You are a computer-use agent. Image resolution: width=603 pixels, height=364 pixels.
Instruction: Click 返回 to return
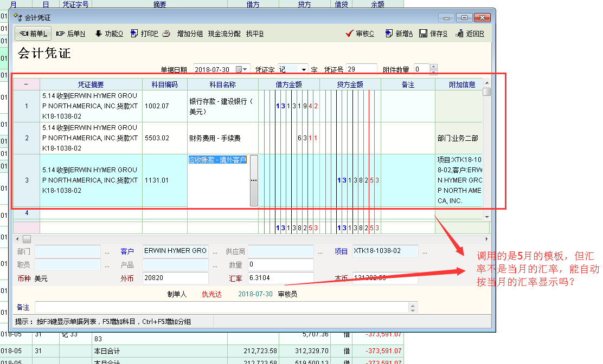pos(470,34)
